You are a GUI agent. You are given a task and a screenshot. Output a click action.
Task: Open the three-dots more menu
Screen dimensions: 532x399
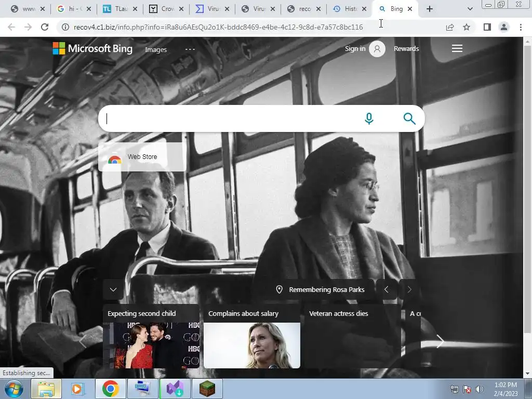pos(190,49)
